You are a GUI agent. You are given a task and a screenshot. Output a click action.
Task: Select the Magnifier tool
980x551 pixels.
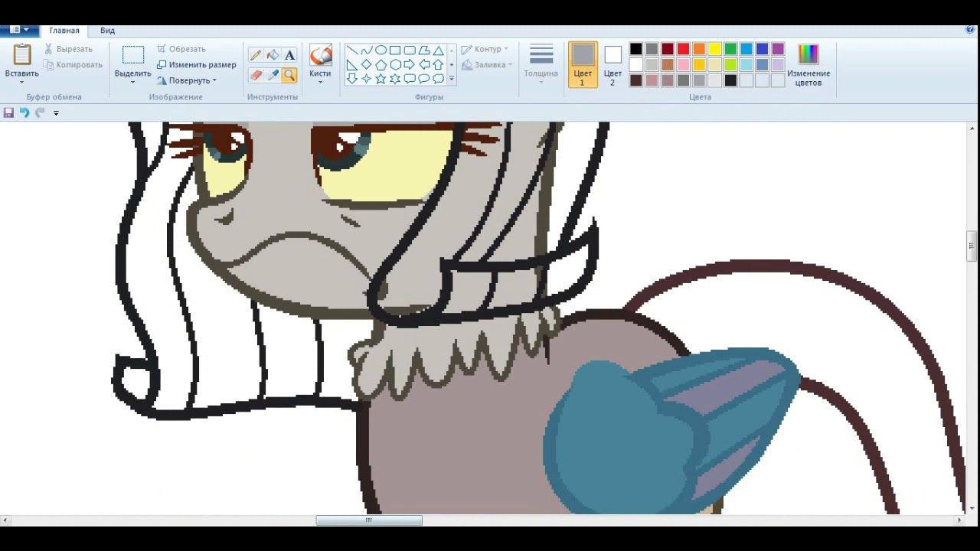coord(289,75)
